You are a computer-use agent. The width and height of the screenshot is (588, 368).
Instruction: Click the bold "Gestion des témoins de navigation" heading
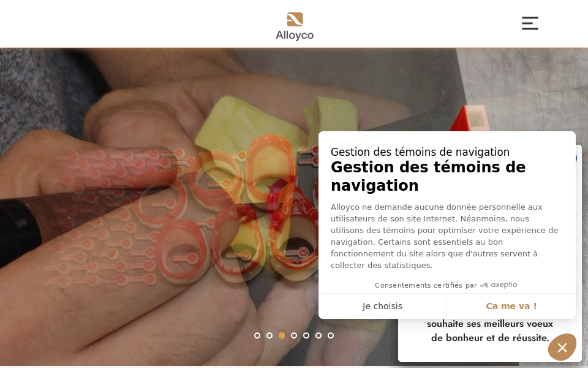pyautogui.click(x=428, y=176)
